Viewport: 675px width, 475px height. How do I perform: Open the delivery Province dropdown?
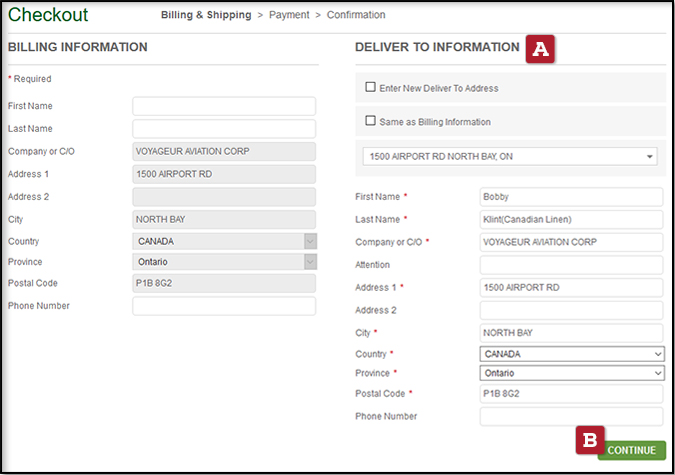pyautogui.click(x=571, y=373)
